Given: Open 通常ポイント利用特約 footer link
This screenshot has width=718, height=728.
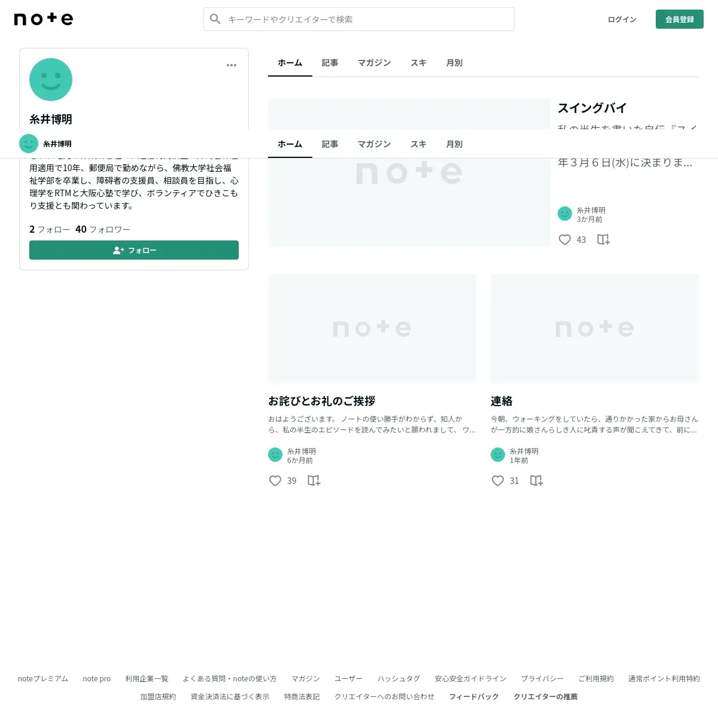Looking at the screenshot, I should click(x=664, y=679).
